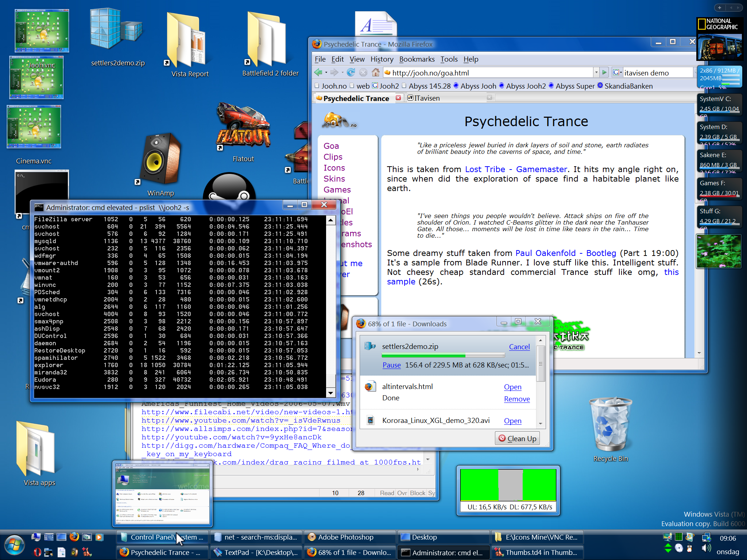
Task: Click the Control Panel window preview thumbnail
Action: 163,494
